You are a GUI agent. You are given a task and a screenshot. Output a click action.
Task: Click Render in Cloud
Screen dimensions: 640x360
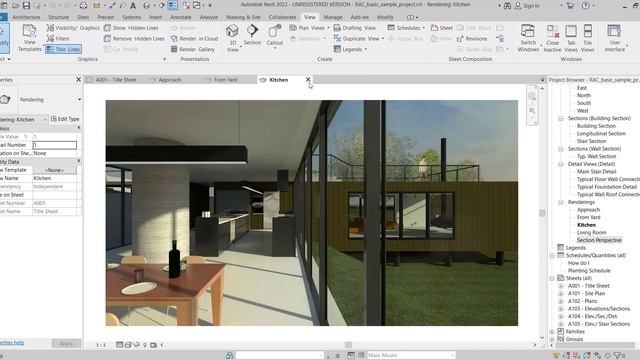click(194, 38)
